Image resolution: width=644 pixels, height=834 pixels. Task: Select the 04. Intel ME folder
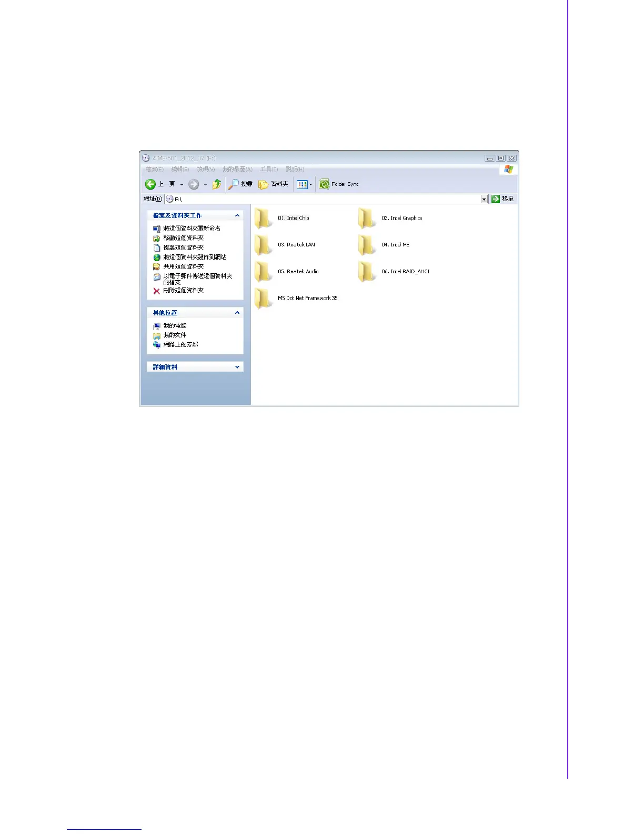point(384,245)
